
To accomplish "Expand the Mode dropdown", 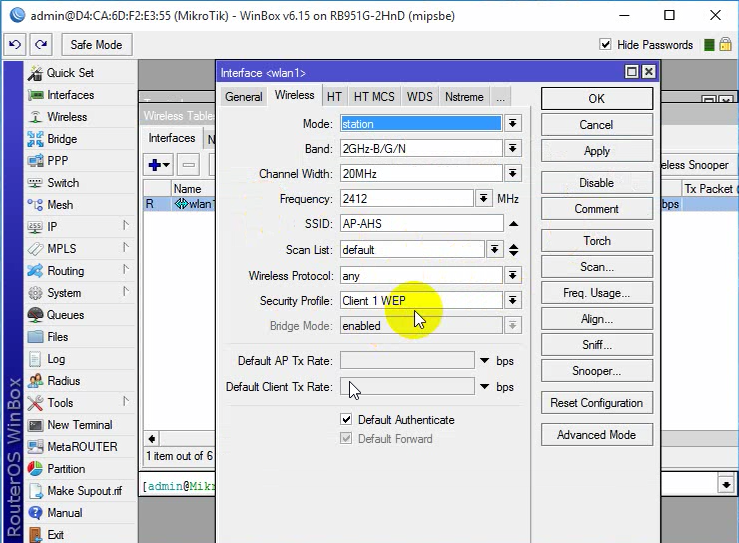I will (512, 123).
